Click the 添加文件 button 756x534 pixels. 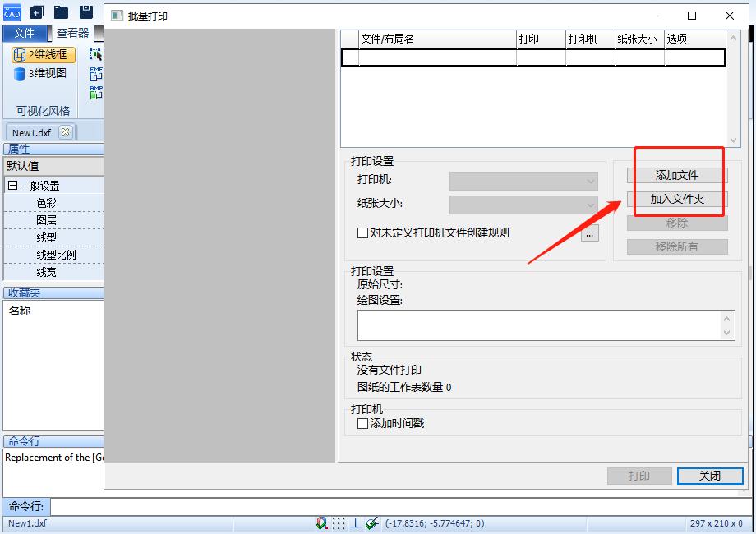coord(677,174)
